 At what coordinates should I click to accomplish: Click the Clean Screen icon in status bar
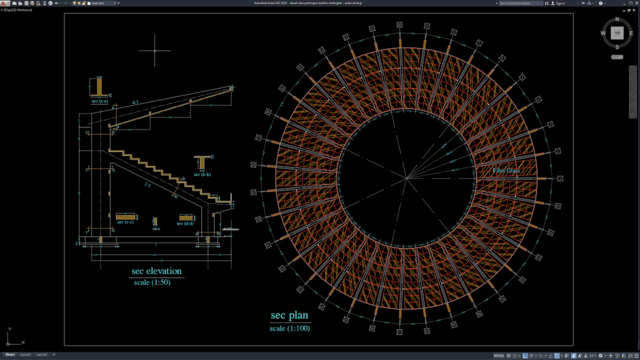pos(630,356)
